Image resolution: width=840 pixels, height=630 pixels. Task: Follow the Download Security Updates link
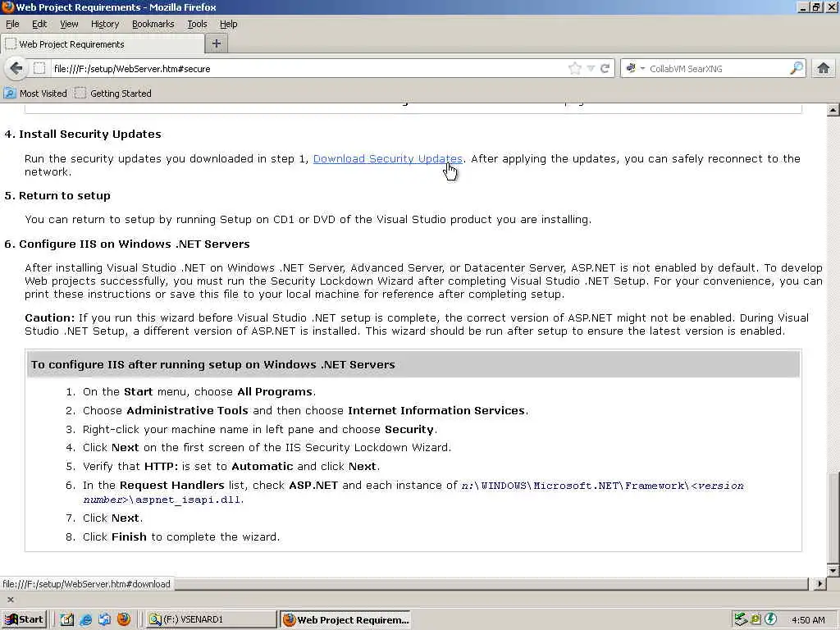387,158
